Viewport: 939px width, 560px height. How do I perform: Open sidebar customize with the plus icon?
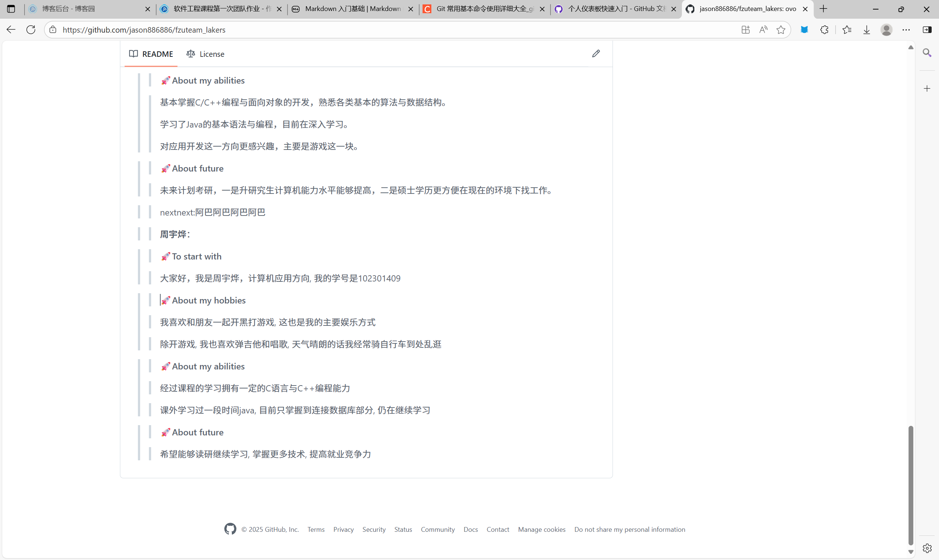[x=927, y=89]
